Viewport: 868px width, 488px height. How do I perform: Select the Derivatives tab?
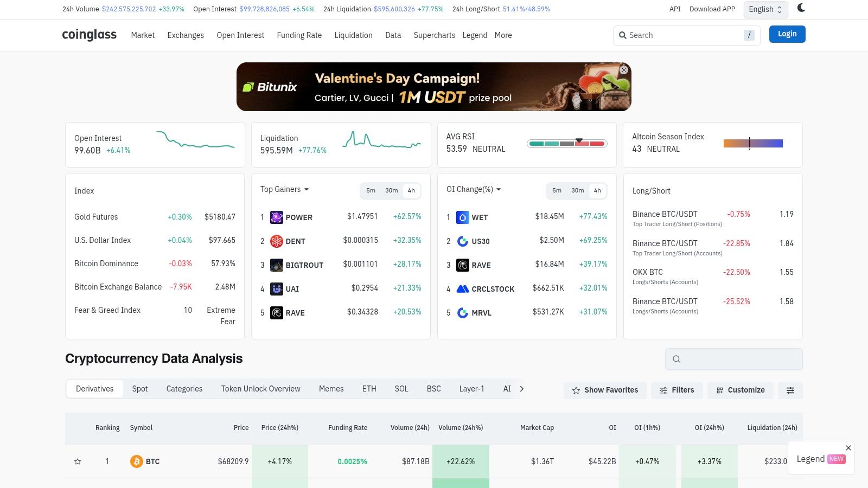pos(95,389)
